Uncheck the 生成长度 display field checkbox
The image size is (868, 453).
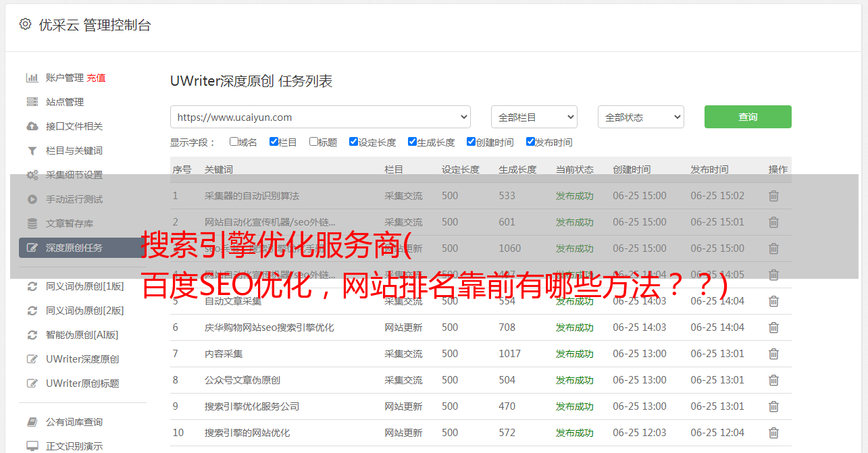412,142
